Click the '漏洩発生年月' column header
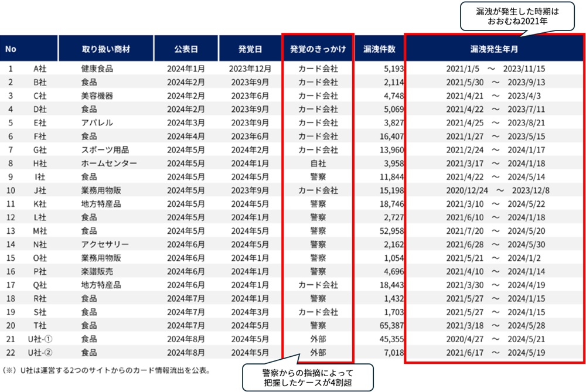The image size is (586, 392). pyautogui.click(x=494, y=49)
